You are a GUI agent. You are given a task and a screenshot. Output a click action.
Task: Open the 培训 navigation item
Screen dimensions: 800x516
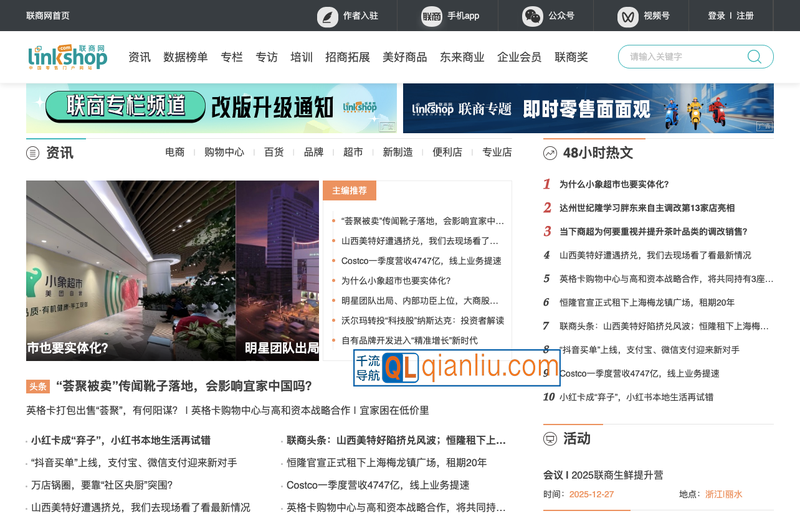coord(302,57)
